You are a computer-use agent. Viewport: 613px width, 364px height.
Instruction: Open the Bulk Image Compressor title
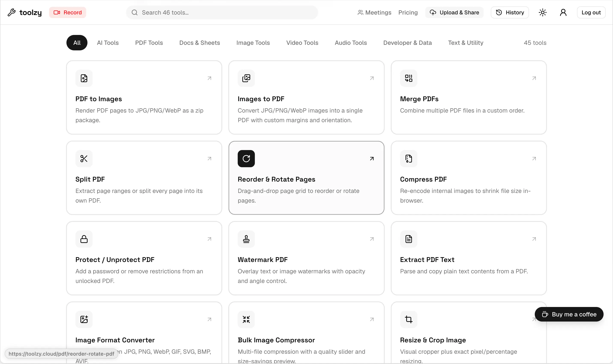[x=276, y=340]
